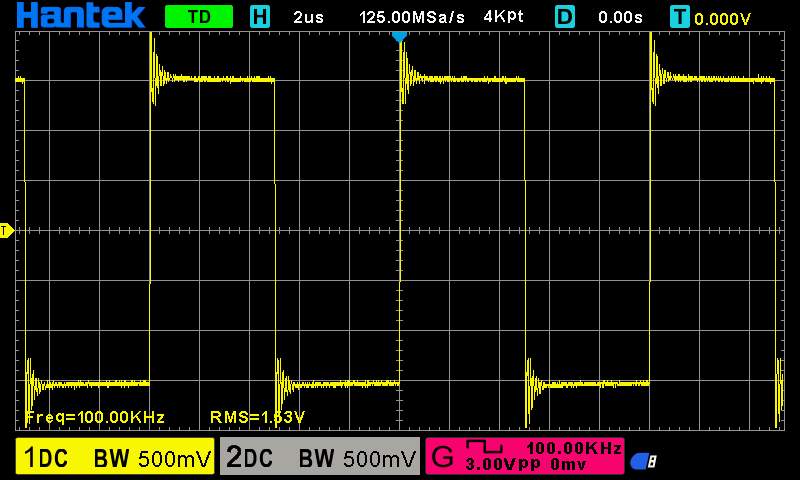Screen dimensions: 800x480
Task: Click the square wave icon in generator box
Action: [x=485, y=447]
